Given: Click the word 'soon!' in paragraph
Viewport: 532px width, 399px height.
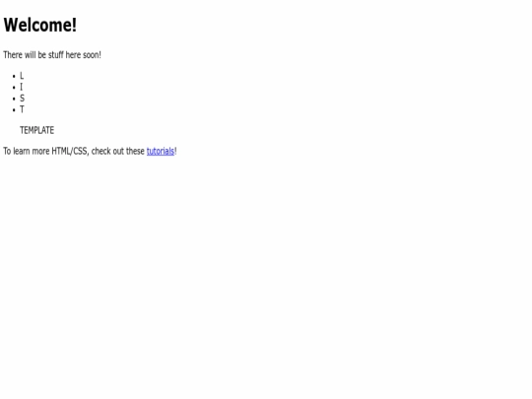Looking at the screenshot, I should click(x=92, y=54).
